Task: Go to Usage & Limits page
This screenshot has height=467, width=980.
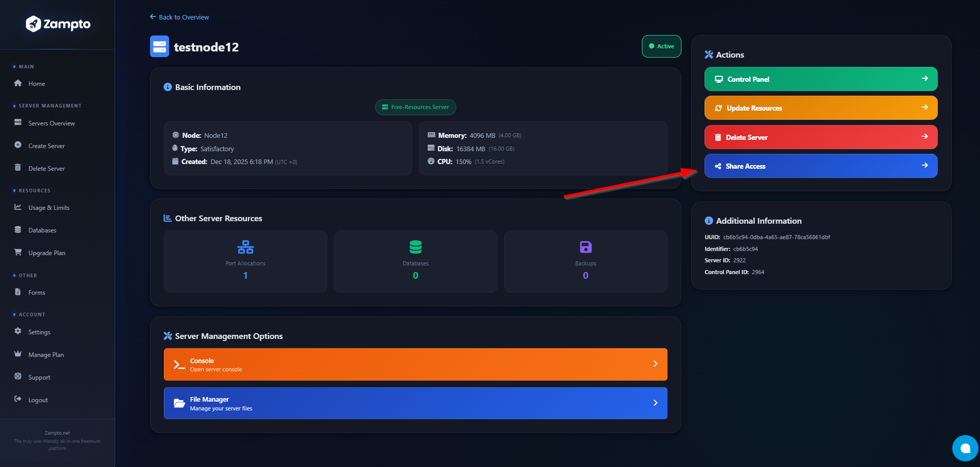Action: coord(49,208)
